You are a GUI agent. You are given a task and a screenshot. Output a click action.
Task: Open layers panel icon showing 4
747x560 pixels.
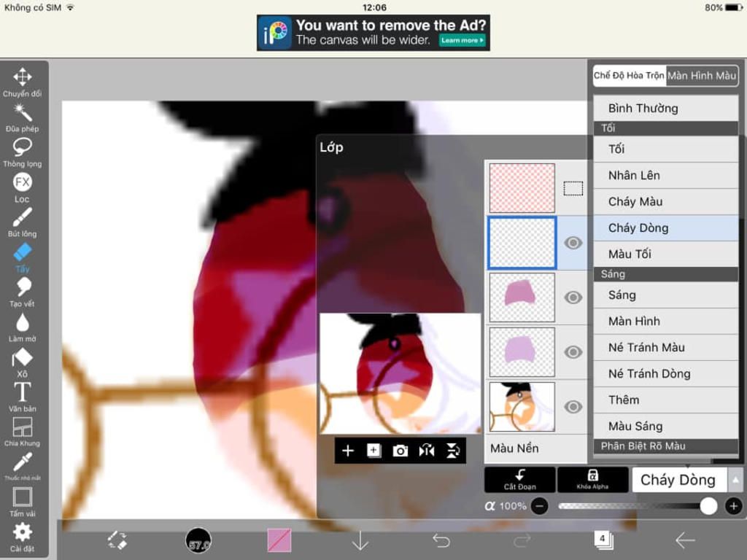603,540
